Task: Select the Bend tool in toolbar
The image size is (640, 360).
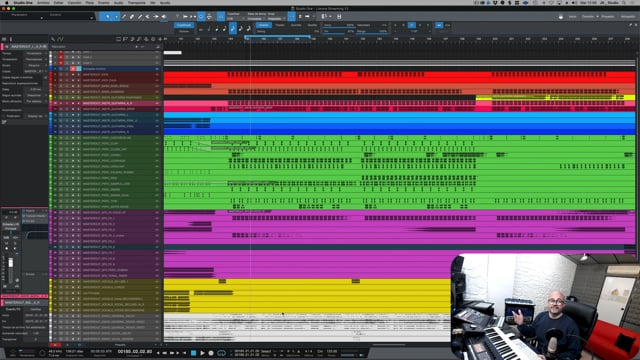Action: [156, 17]
